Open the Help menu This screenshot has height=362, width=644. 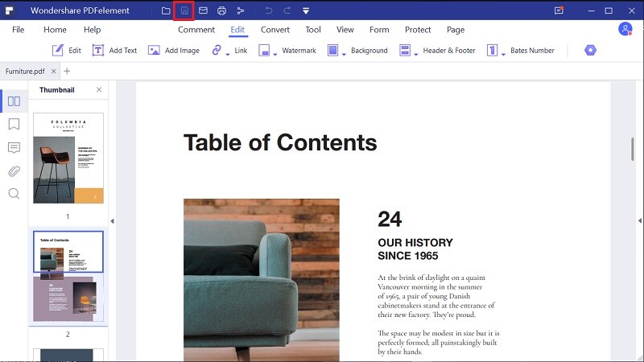point(93,30)
